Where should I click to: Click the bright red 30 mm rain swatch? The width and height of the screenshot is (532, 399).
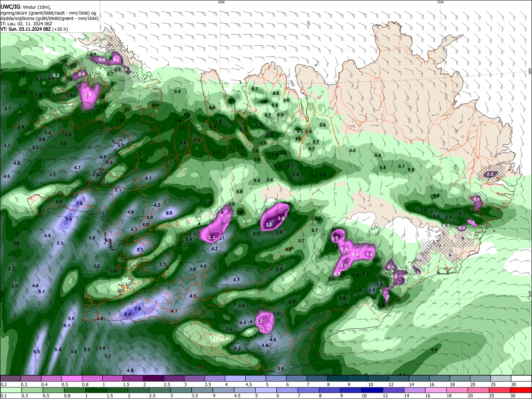tap(521, 390)
